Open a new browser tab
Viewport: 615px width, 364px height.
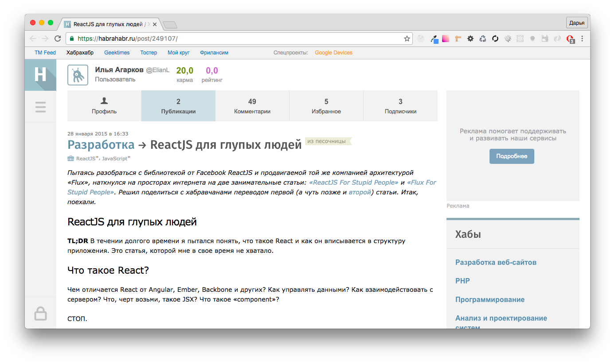pos(170,24)
